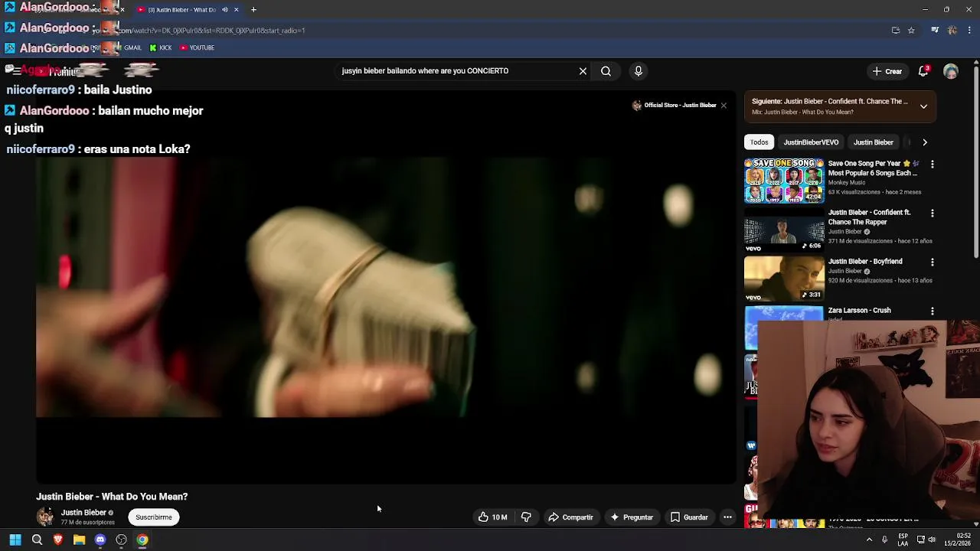
Task: Open a new browser tab
Action: coord(253,10)
